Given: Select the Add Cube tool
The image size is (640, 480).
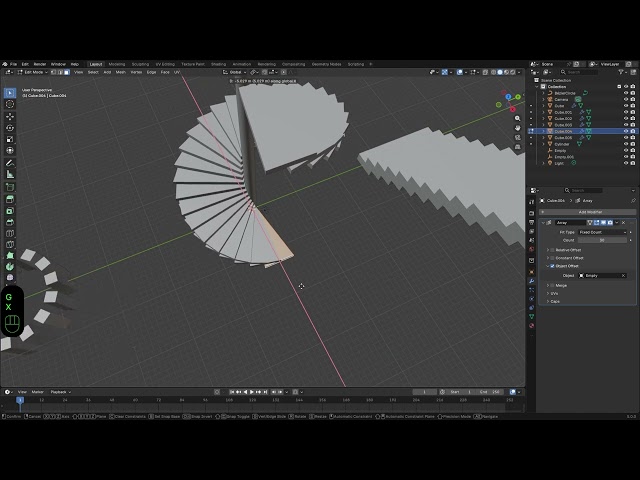Looking at the screenshot, I should (x=10, y=187).
